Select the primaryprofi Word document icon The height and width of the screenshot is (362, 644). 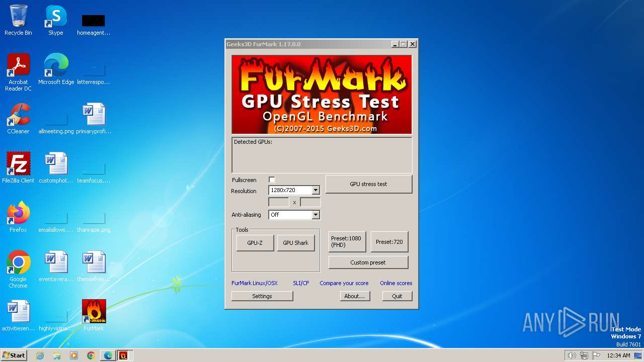pos(94,119)
